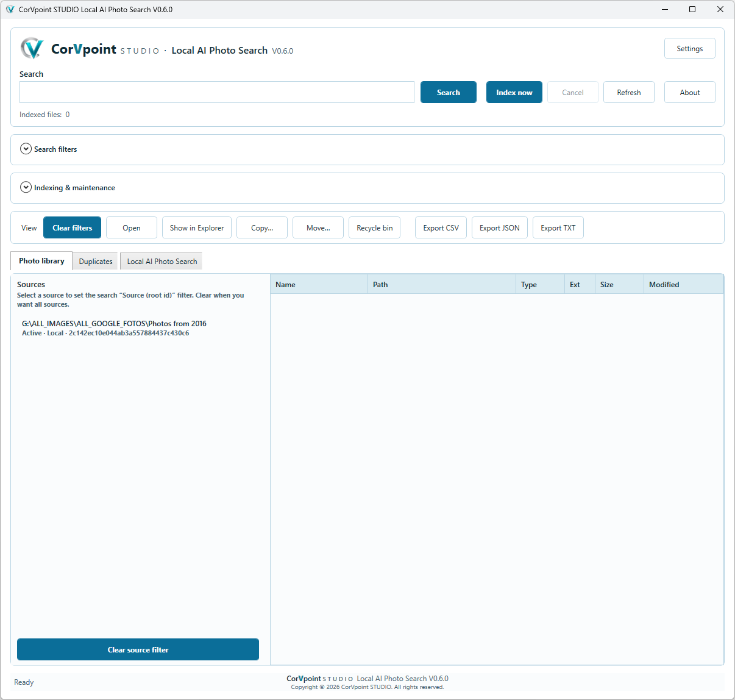This screenshot has width=735, height=700.
Task: Send selection to Recycle bin
Action: 375,227
